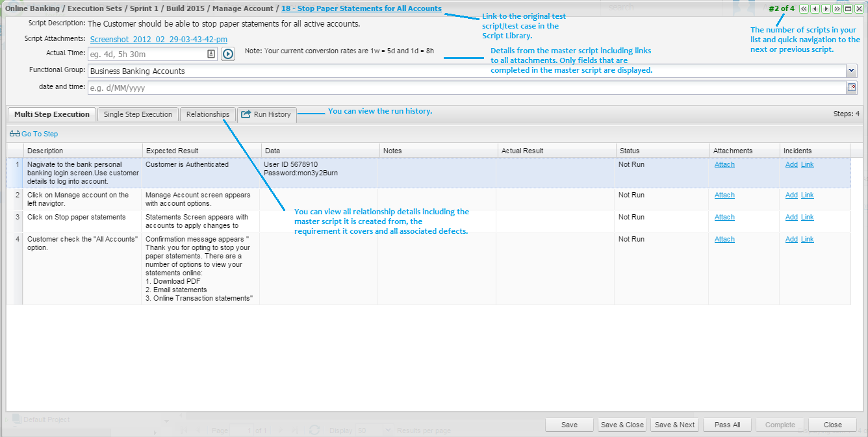Open the Run History tab
Viewport: 868px width, 437px height.
266,114
